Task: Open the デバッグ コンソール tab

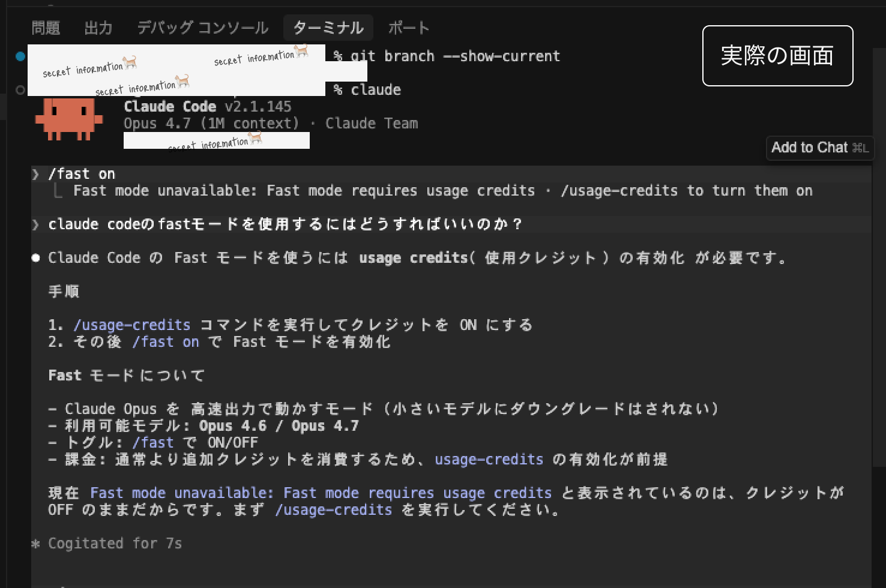Action: (202, 28)
